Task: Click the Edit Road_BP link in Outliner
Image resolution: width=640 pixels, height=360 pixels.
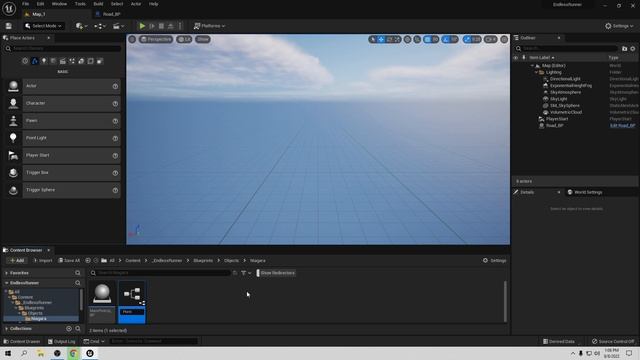Action: [622, 126]
